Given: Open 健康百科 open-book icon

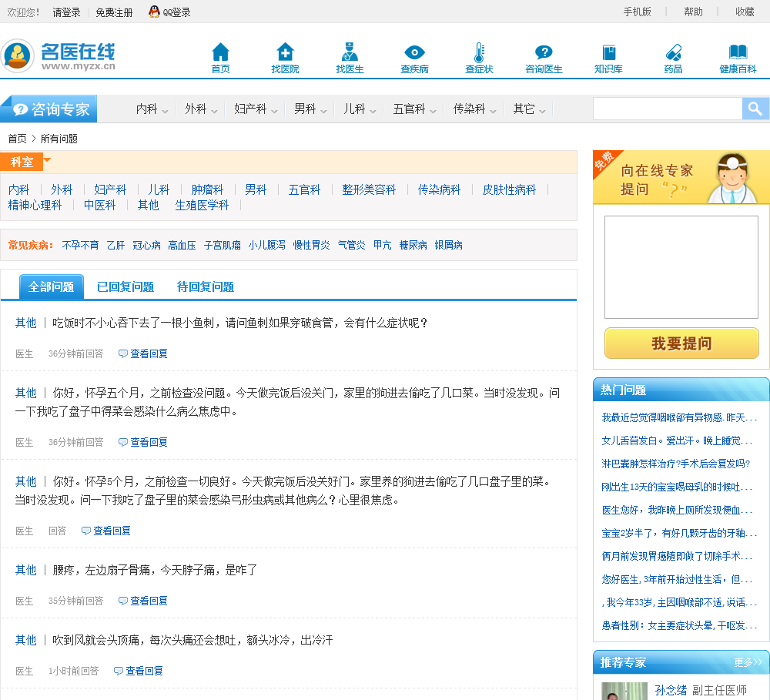Looking at the screenshot, I should tap(738, 52).
